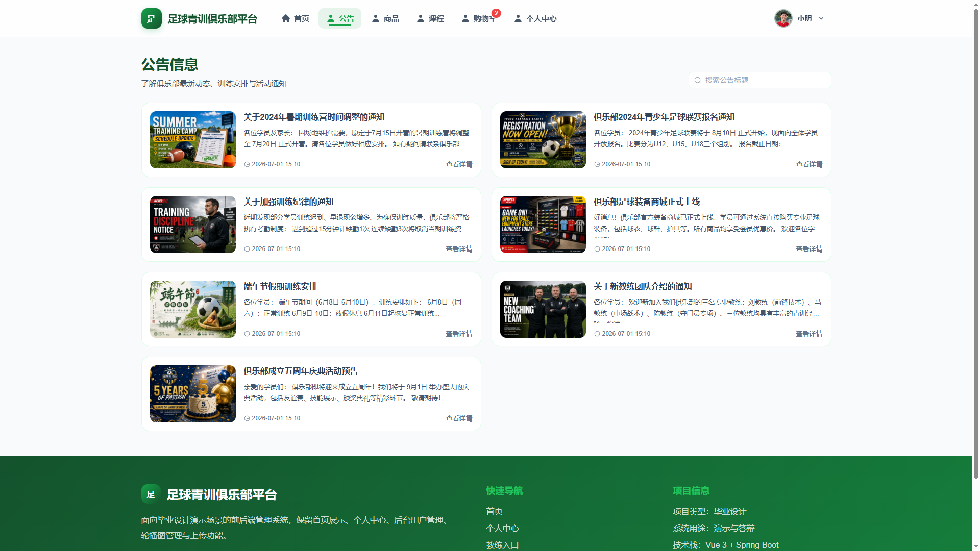The image size is (980, 551).
Task: Click title 端午节假期训练安排
Action: (280, 286)
